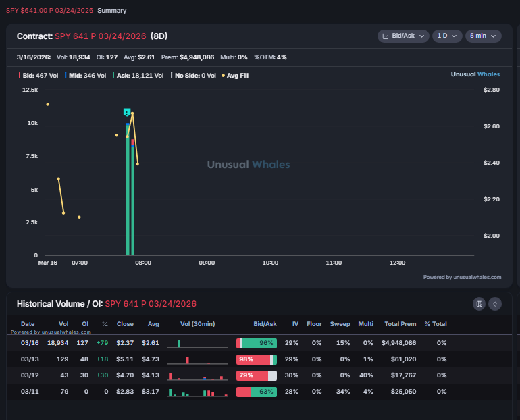Sort by Total Prem column header

400,324
